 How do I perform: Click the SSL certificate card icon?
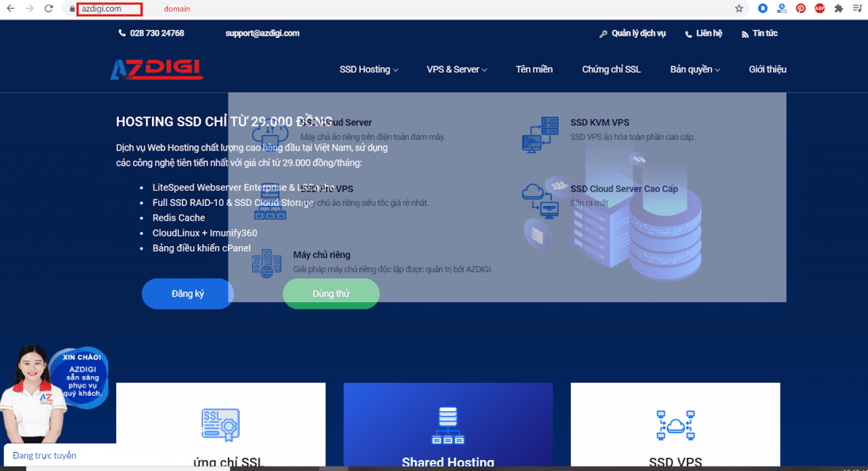click(220, 425)
